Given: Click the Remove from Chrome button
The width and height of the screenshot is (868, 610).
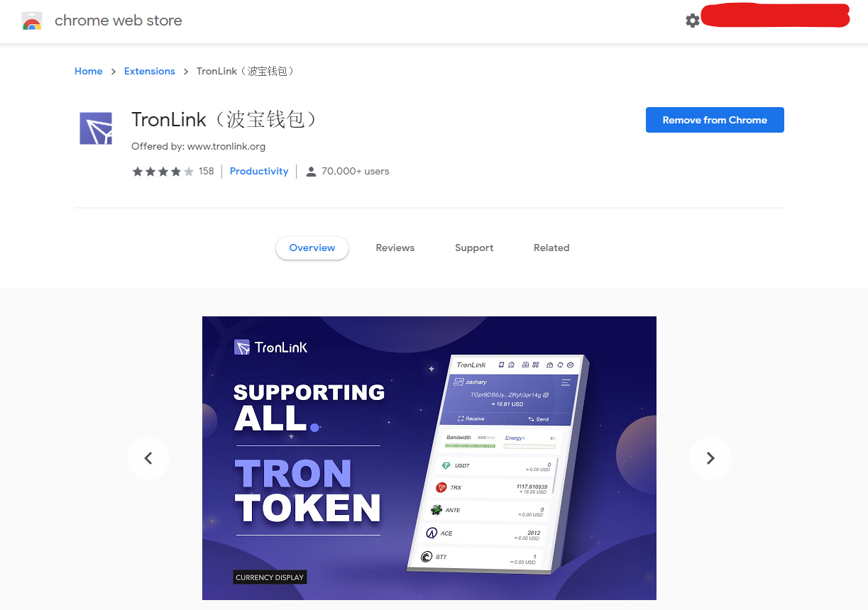Looking at the screenshot, I should click(x=715, y=120).
